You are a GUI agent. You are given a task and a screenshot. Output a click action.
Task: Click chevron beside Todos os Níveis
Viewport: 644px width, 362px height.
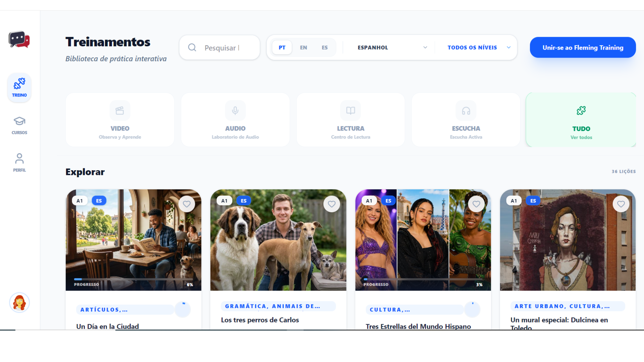(509, 48)
